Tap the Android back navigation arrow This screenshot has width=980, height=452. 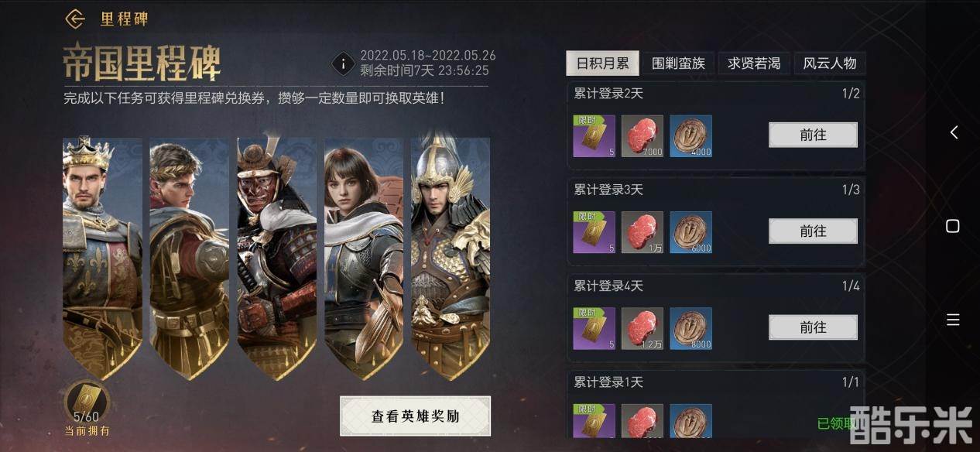coord(954,132)
